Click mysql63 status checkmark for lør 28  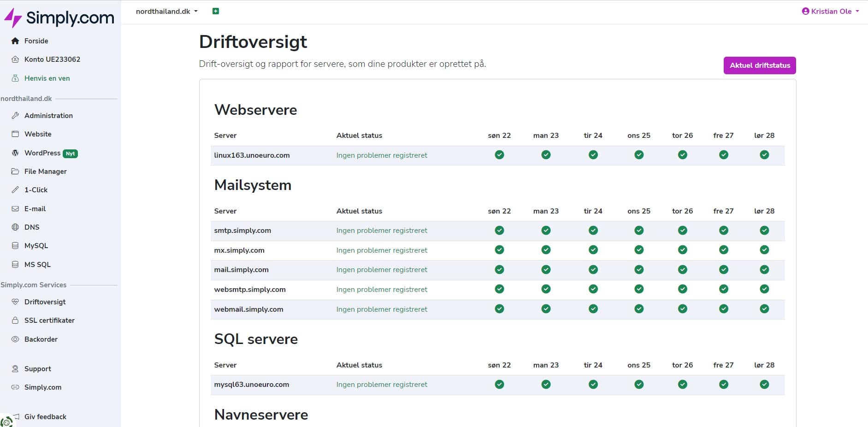(764, 384)
